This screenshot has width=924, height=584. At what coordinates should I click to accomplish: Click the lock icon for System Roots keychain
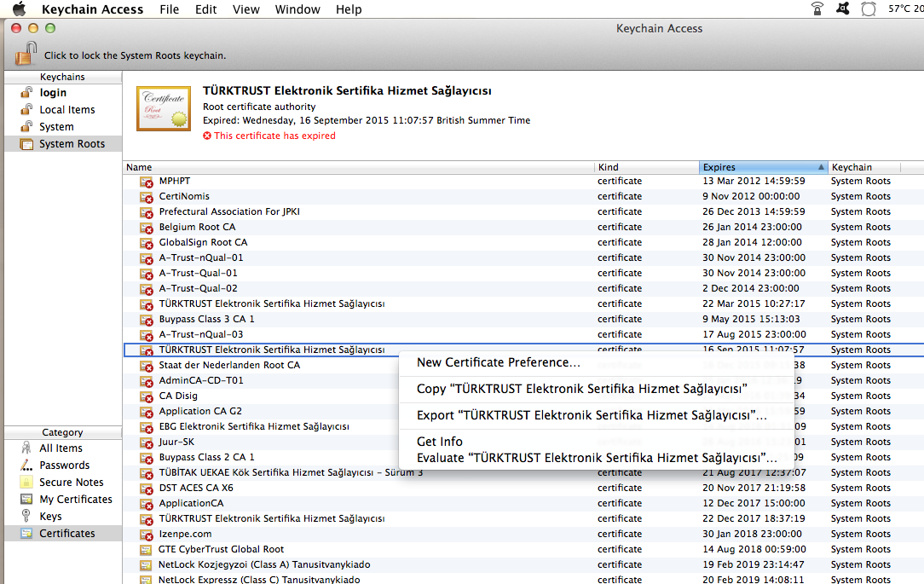(26, 54)
